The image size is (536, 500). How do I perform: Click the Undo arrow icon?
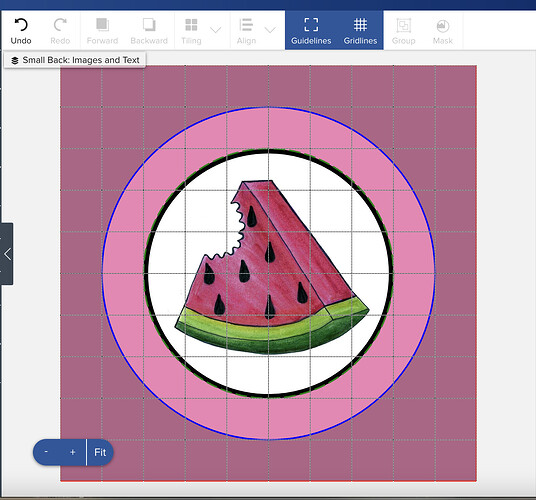tap(21, 25)
